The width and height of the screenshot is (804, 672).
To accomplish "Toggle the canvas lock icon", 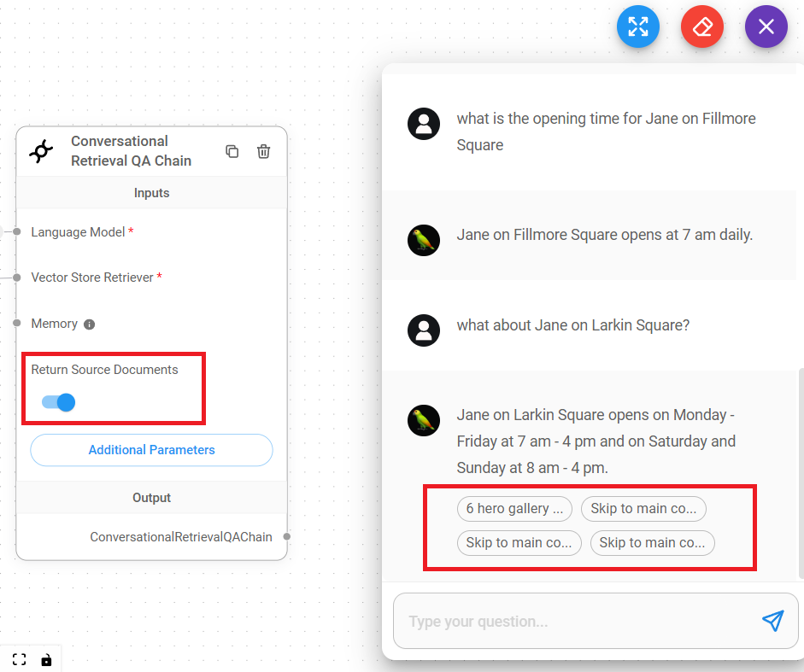I will pos(46,659).
